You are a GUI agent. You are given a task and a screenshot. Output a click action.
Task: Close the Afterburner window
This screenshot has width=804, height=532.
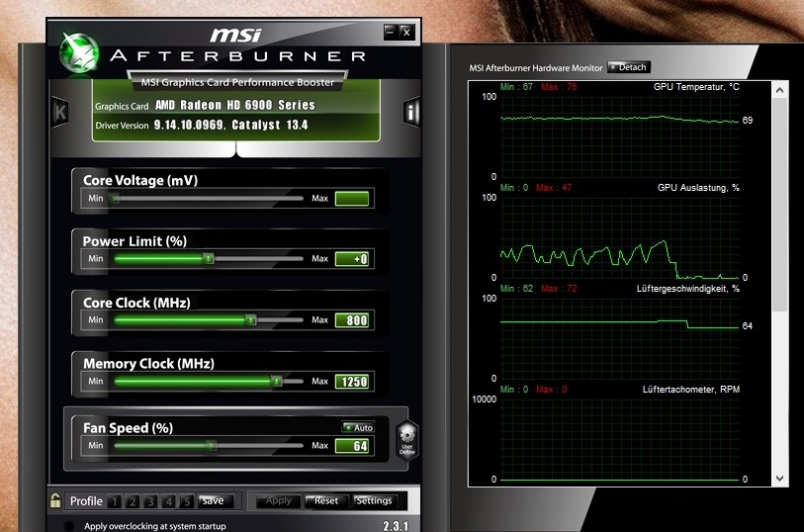(406, 33)
